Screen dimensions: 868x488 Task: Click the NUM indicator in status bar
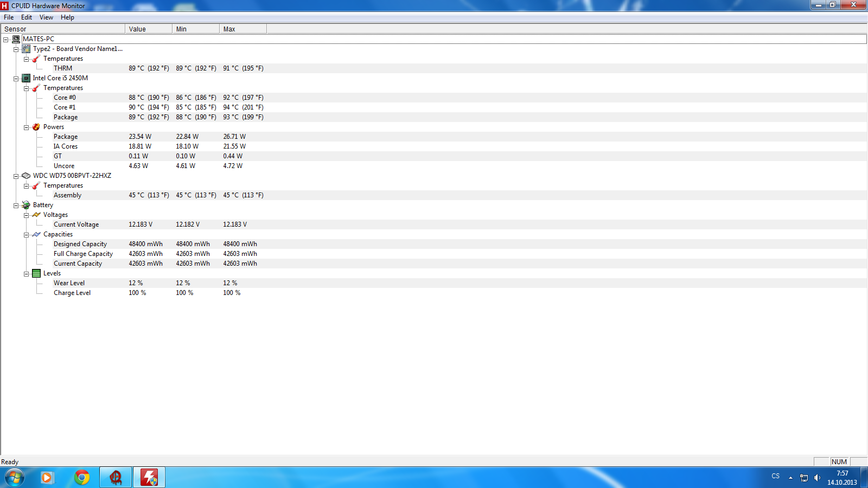[839, 462]
